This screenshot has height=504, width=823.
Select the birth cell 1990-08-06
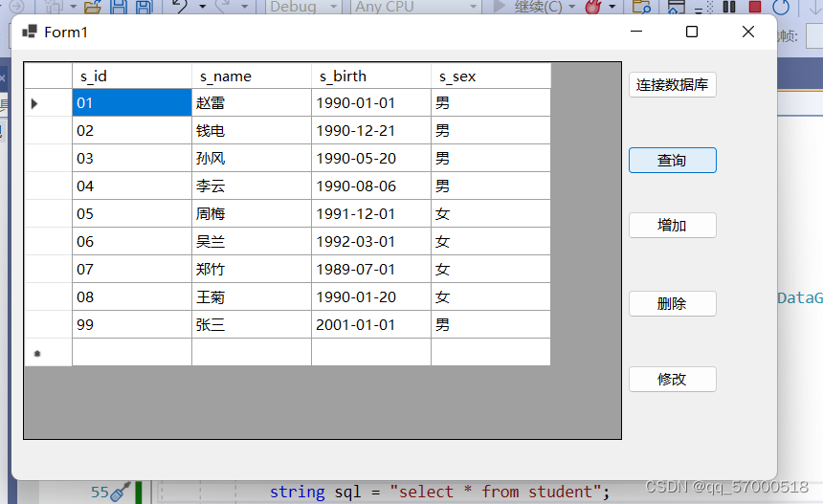(x=371, y=186)
